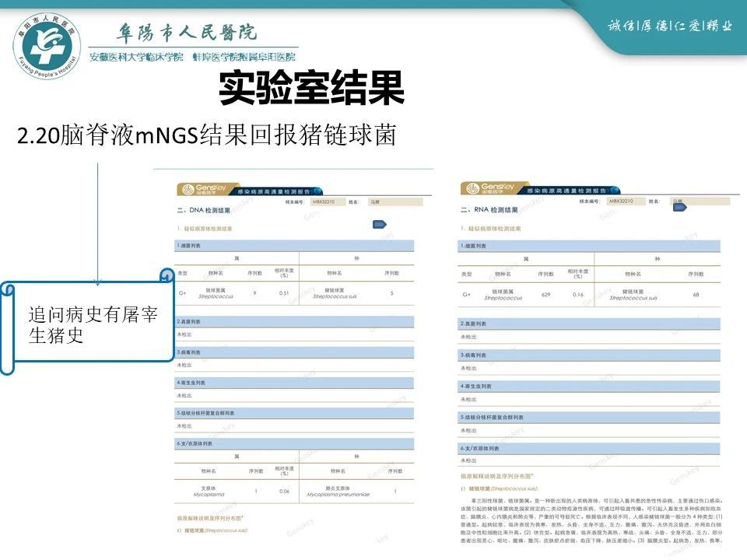747x560 pixels.
Task: Click Streptococcus suis cell in the RNA report
Action: (633, 295)
